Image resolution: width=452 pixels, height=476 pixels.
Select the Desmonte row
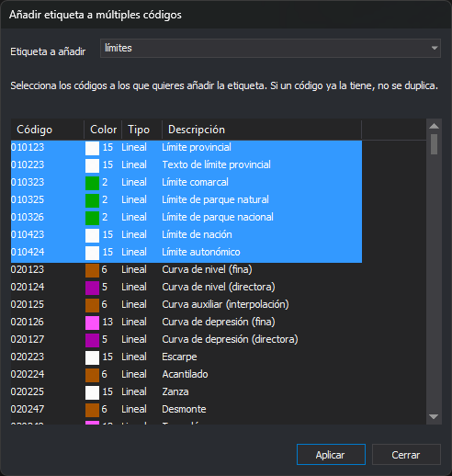click(186, 409)
